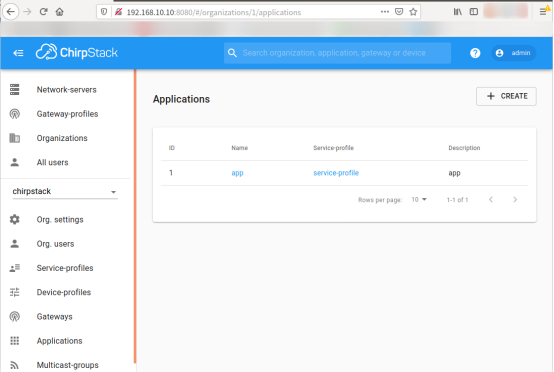
Task: Click the Multicast-groups feed icon
Action: (14, 365)
